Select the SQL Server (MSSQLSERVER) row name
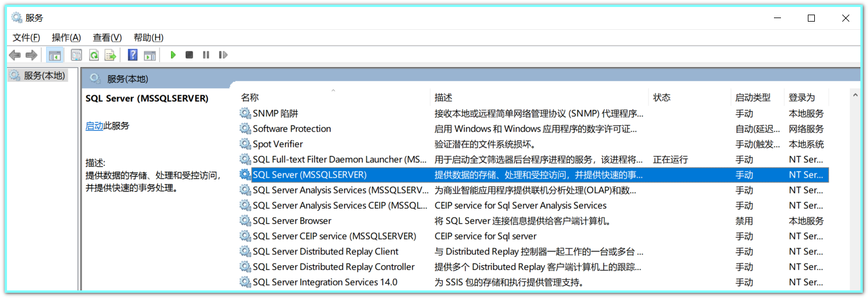This screenshot has width=868, height=298. pyautogui.click(x=310, y=175)
